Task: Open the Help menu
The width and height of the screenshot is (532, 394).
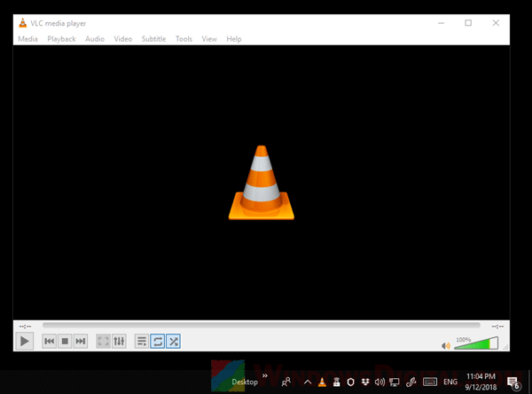Action: click(x=234, y=39)
